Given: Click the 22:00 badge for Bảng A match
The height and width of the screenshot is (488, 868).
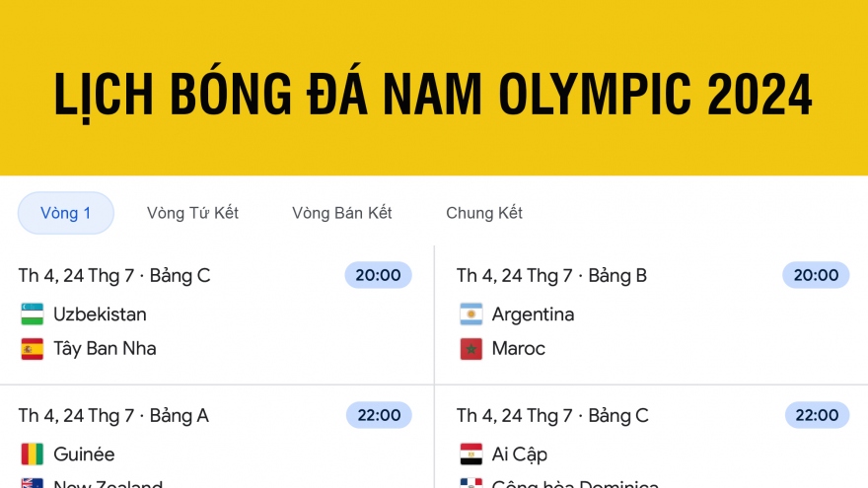Looking at the screenshot, I should point(379,415).
